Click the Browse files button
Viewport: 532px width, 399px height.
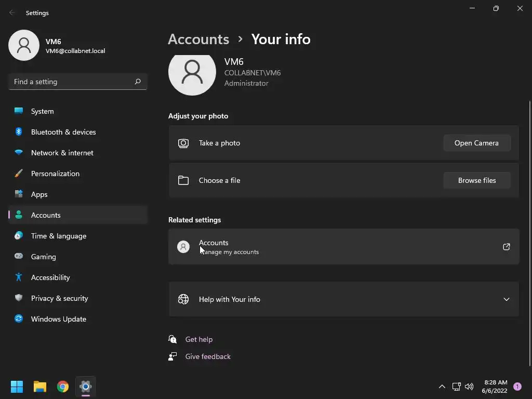(477, 180)
